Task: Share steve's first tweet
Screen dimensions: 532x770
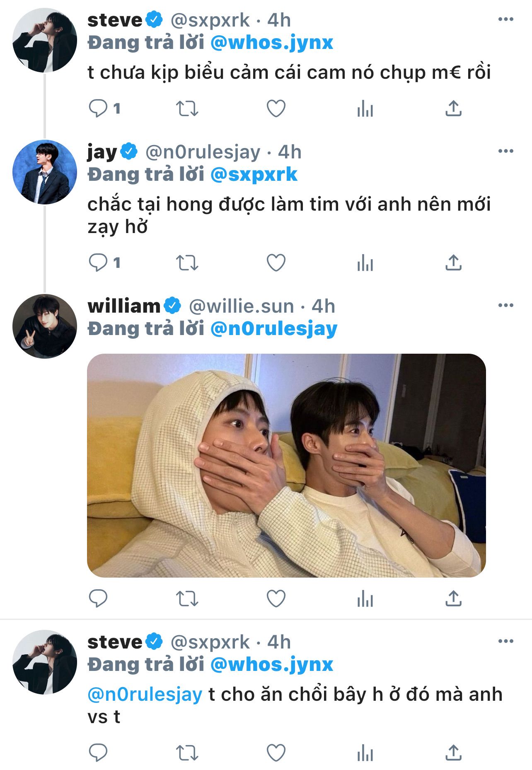Action: pos(453,109)
